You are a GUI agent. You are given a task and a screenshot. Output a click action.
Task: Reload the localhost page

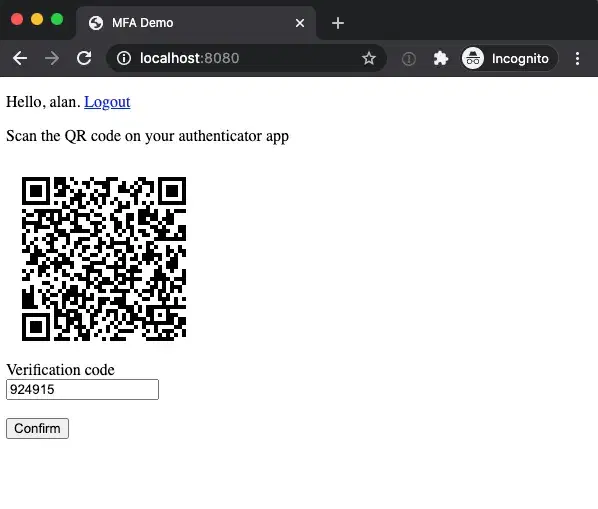pyautogui.click(x=84, y=58)
